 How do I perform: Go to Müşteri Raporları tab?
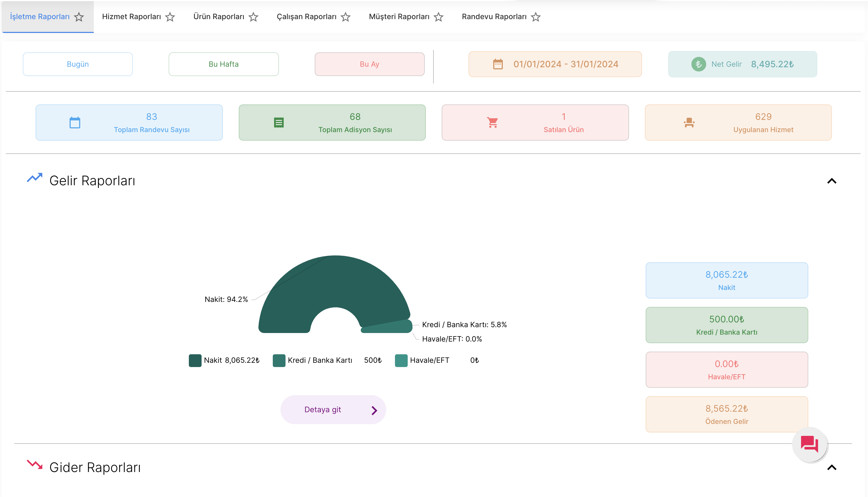pos(399,16)
